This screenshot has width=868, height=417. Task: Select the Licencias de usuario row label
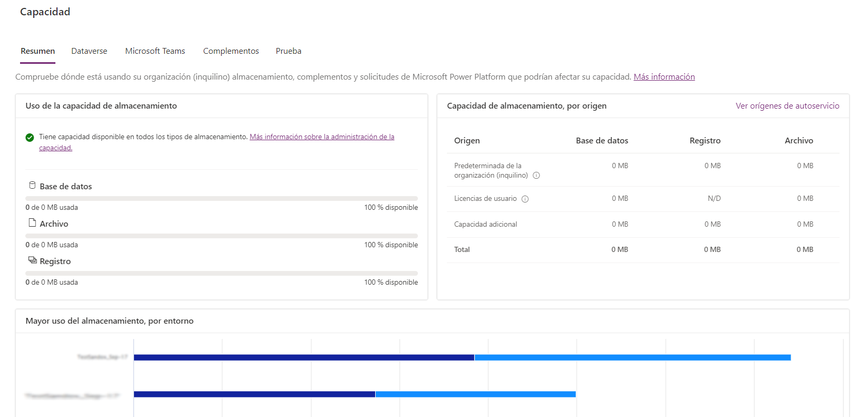pos(485,199)
